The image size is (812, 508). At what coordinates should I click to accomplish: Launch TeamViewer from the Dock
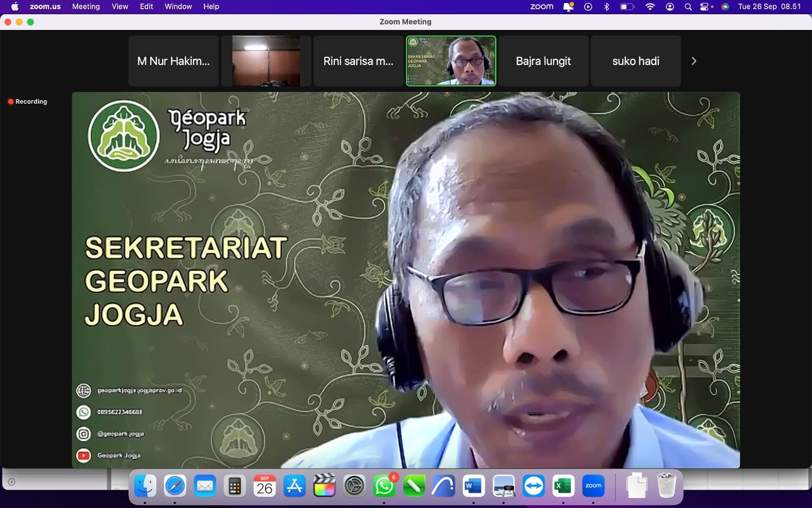(x=533, y=486)
